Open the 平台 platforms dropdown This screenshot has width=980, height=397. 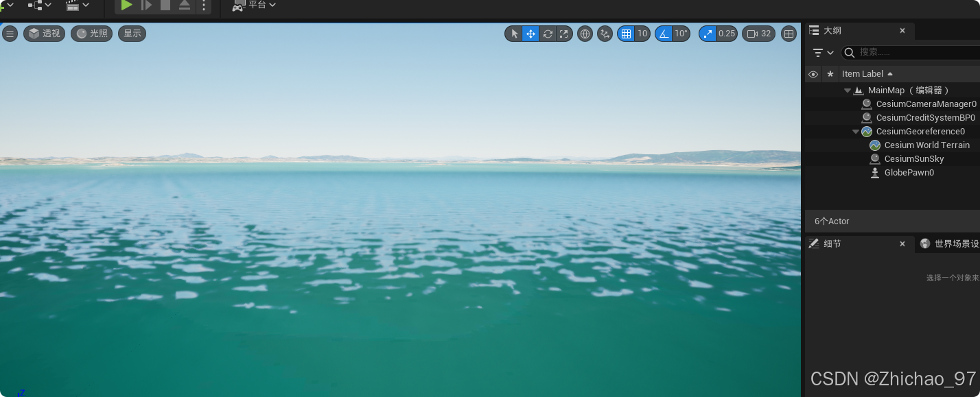pyautogui.click(x=255, y=5)
